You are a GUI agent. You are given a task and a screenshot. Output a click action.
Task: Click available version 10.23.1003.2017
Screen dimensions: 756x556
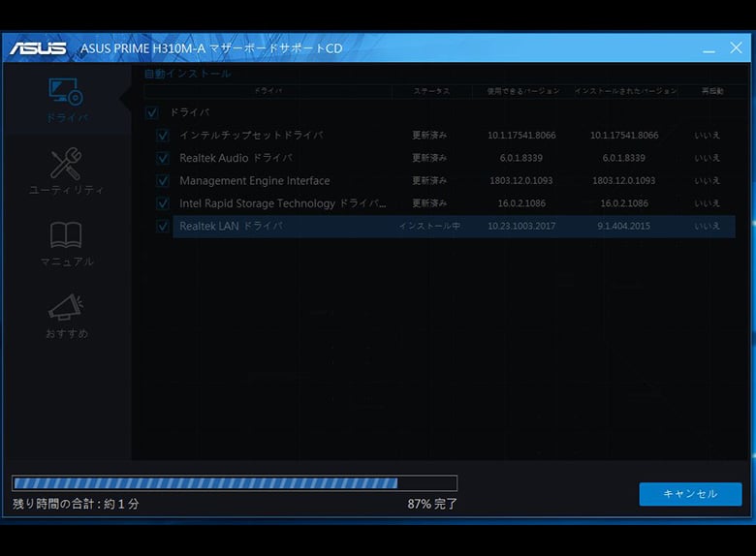click(521, 226)
